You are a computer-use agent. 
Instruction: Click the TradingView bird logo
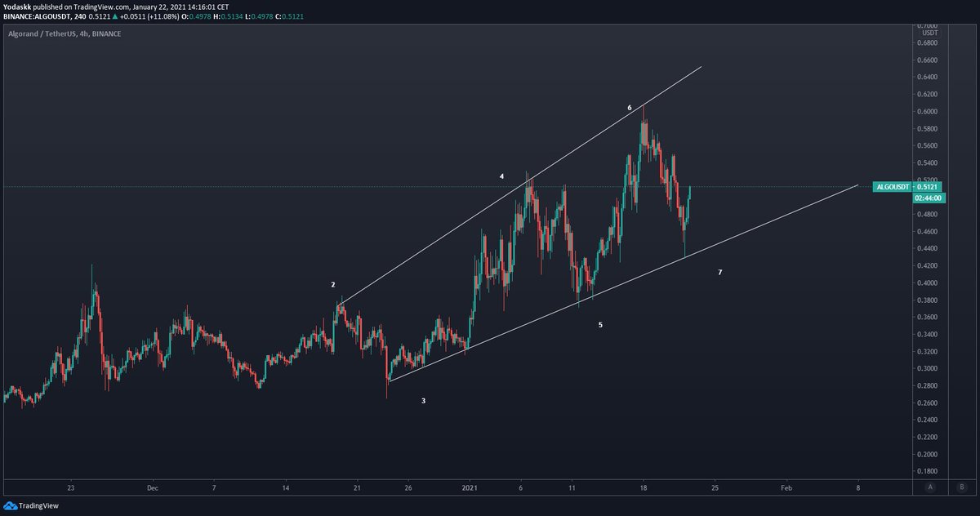12,506
